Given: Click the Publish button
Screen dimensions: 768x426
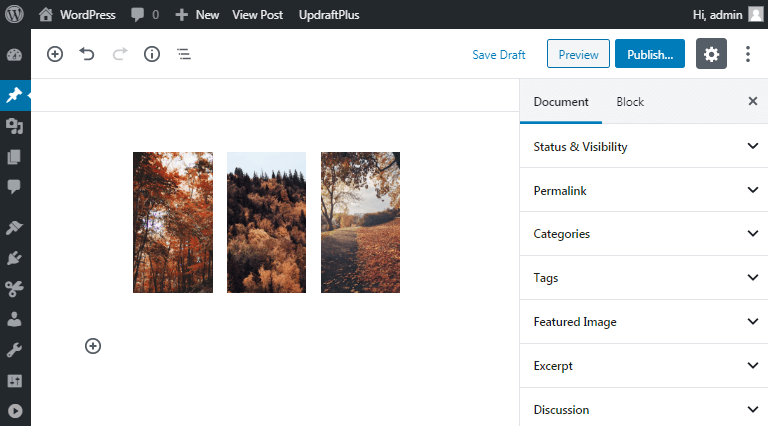Looking at the screenshot, I should click(649, 54).
